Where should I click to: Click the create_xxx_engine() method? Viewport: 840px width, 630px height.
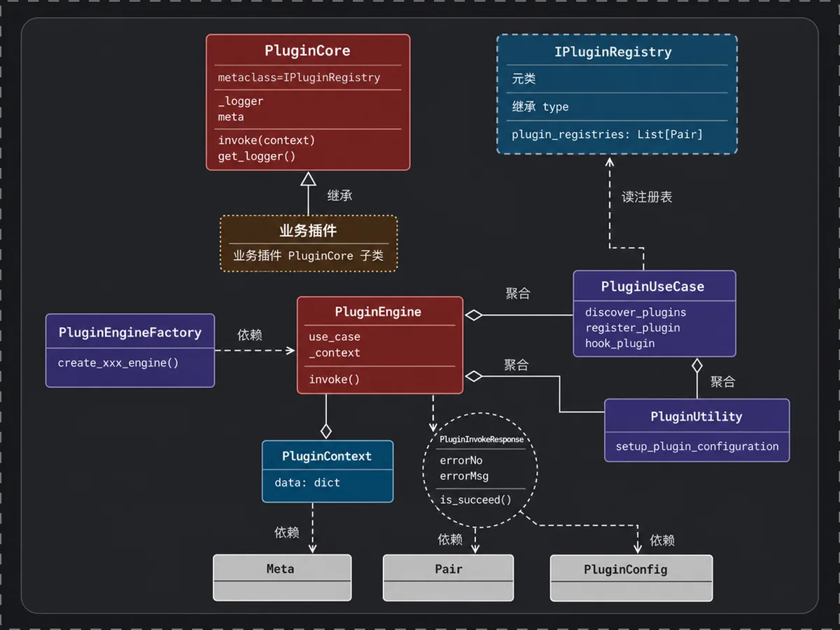pos(118,363)
